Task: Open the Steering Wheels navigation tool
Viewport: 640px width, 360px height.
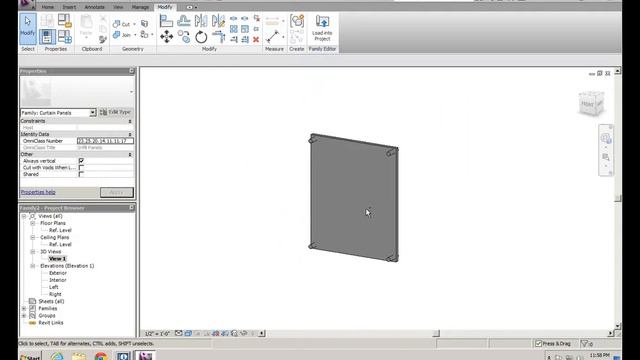Action: pos(606,138)
